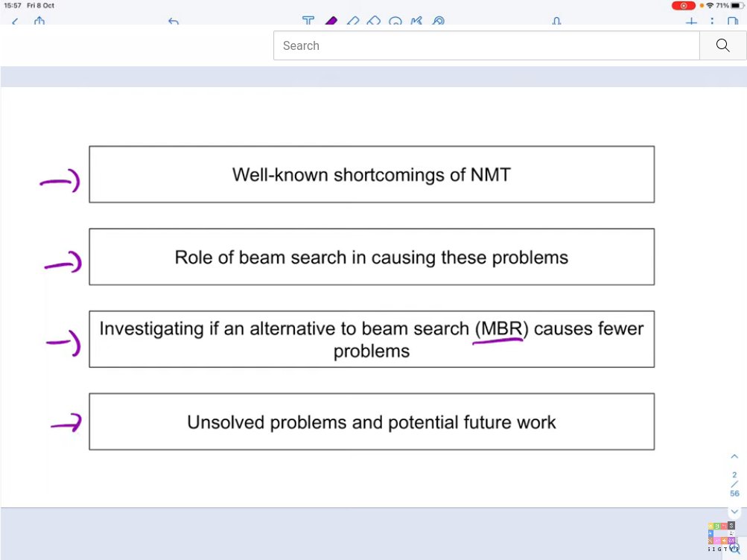Open the microphone recording tool

(556, 21)
